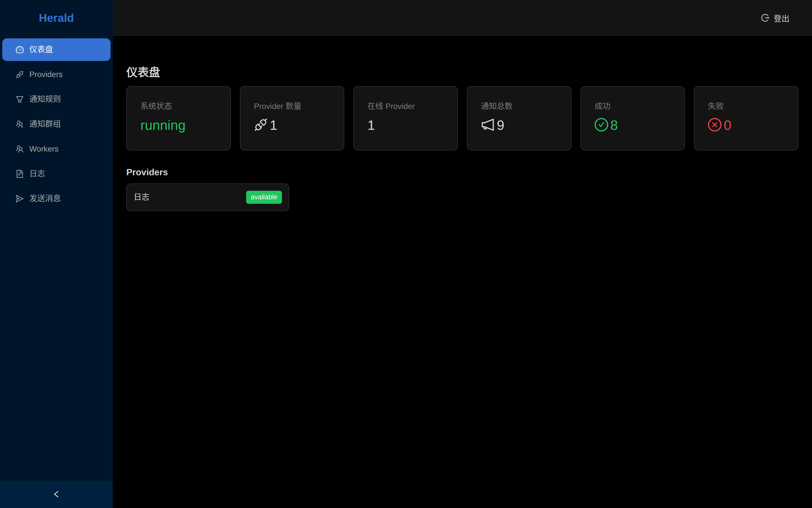Click the people icon beside Workers

20,149
